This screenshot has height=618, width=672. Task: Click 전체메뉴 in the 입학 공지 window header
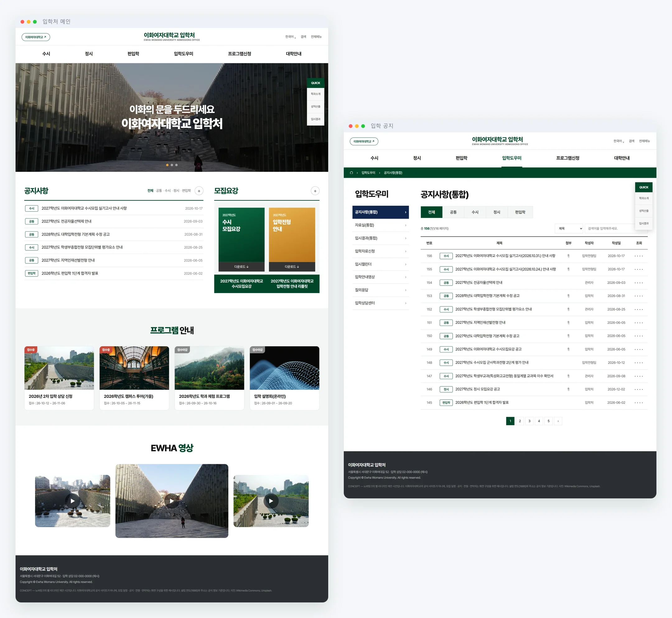644,141
